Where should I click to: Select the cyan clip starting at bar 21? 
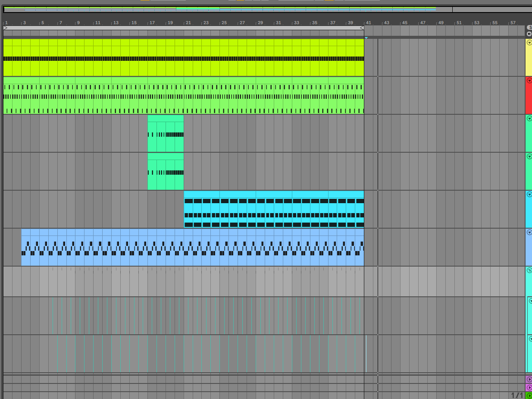click(274, 209)
